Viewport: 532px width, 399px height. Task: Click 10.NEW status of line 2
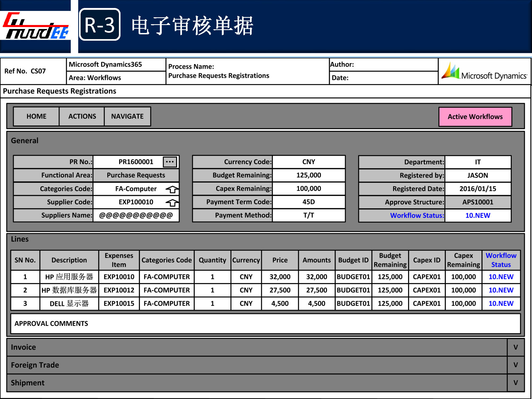(501, 290)
